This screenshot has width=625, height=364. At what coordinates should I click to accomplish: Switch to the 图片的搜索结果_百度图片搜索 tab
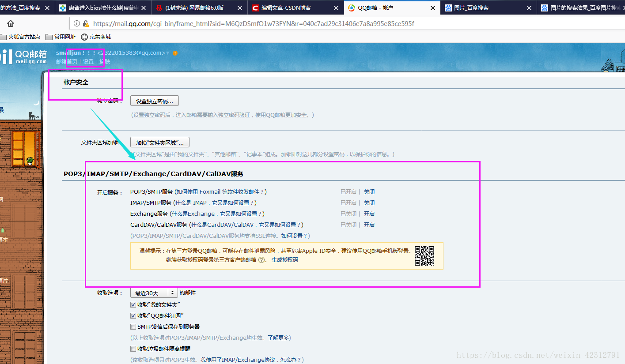[x=581, y=8]
